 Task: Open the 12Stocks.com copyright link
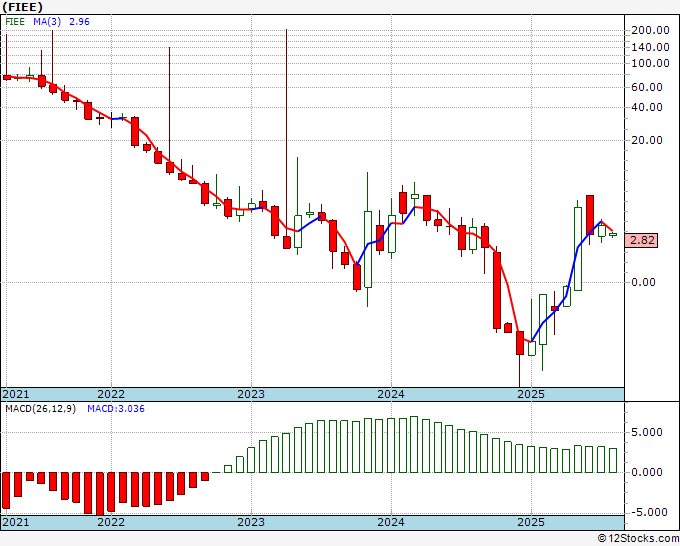tap(638, 539)
